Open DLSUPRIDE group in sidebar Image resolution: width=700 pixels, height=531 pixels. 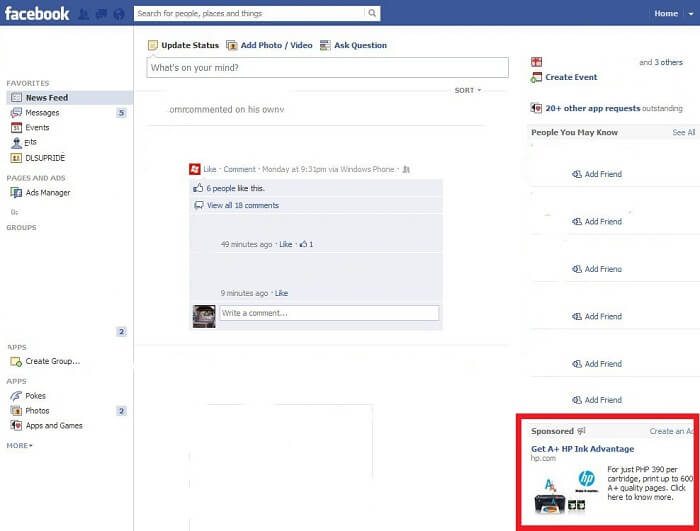pos(45,158)
